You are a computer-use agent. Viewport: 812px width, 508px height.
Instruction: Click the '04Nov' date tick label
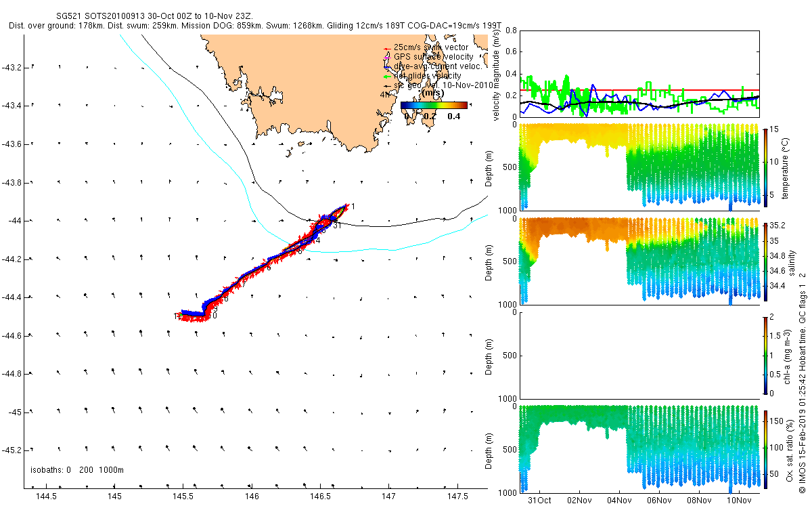(619, 500)
